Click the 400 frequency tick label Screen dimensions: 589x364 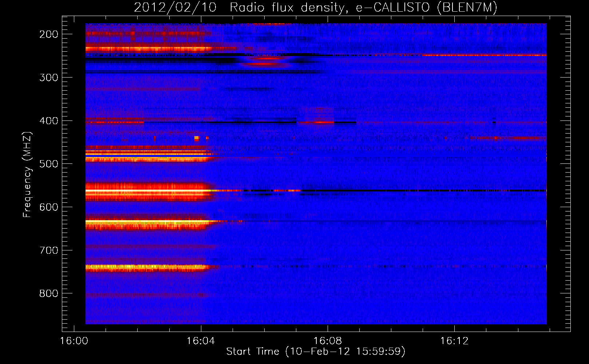[49, 121]
